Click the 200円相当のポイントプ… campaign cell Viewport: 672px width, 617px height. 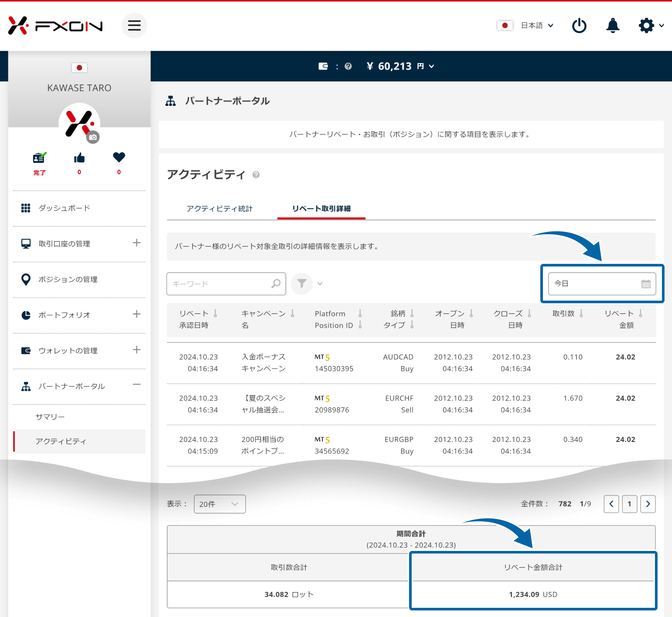coord(262,445)
